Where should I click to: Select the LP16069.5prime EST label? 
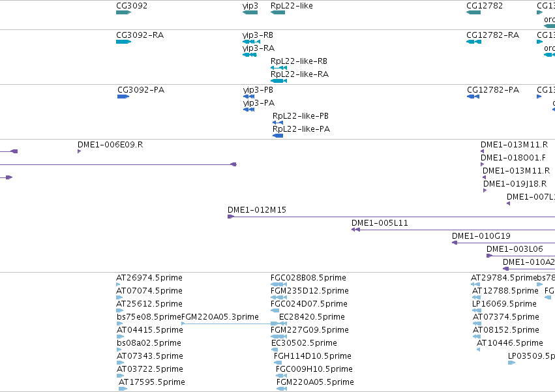coord(504,304)
